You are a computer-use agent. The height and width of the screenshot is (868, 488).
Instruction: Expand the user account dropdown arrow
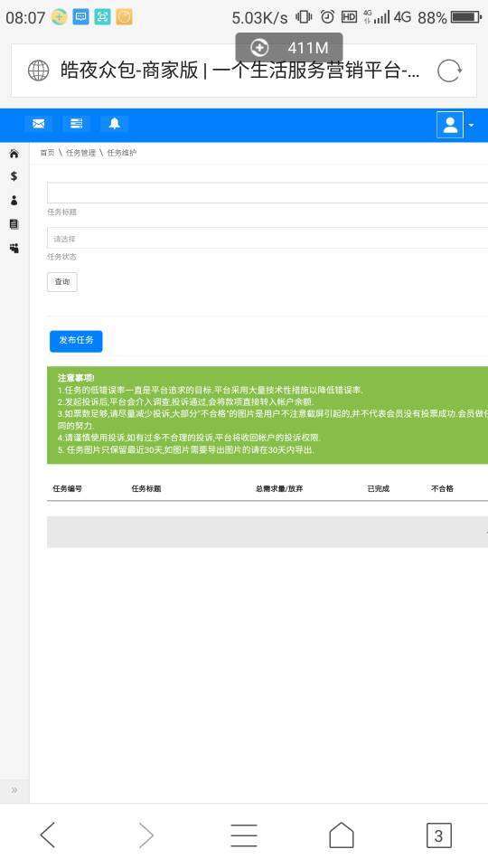click(471, 126)
